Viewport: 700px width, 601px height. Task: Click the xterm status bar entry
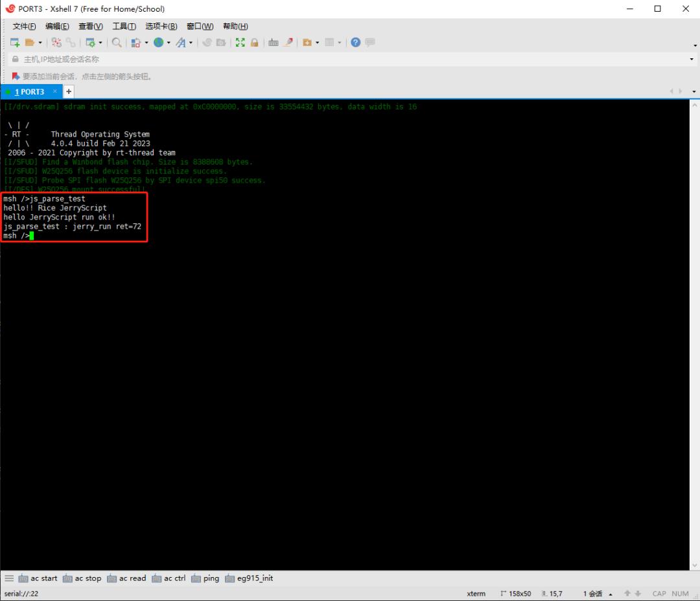476,593
